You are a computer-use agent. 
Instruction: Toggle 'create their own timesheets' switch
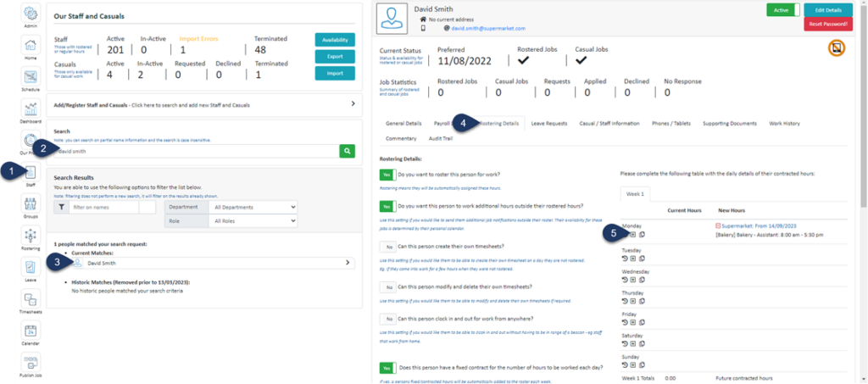click(387, 246)
